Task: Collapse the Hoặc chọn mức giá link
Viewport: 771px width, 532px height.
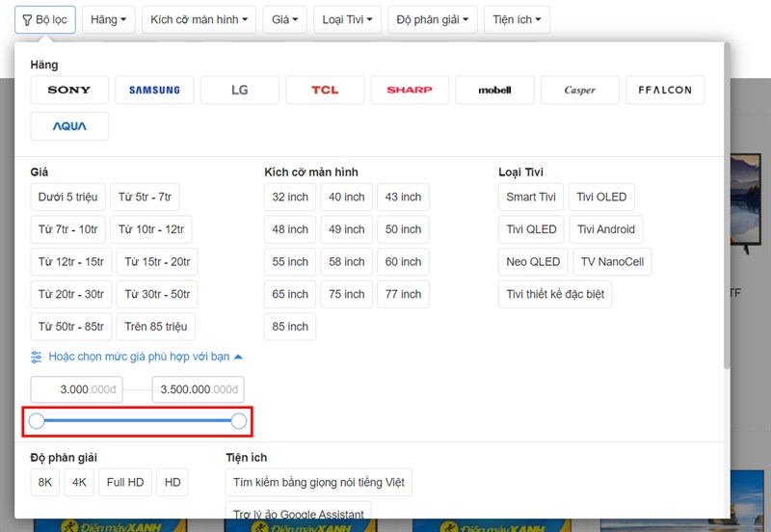Action: (137, 357)
